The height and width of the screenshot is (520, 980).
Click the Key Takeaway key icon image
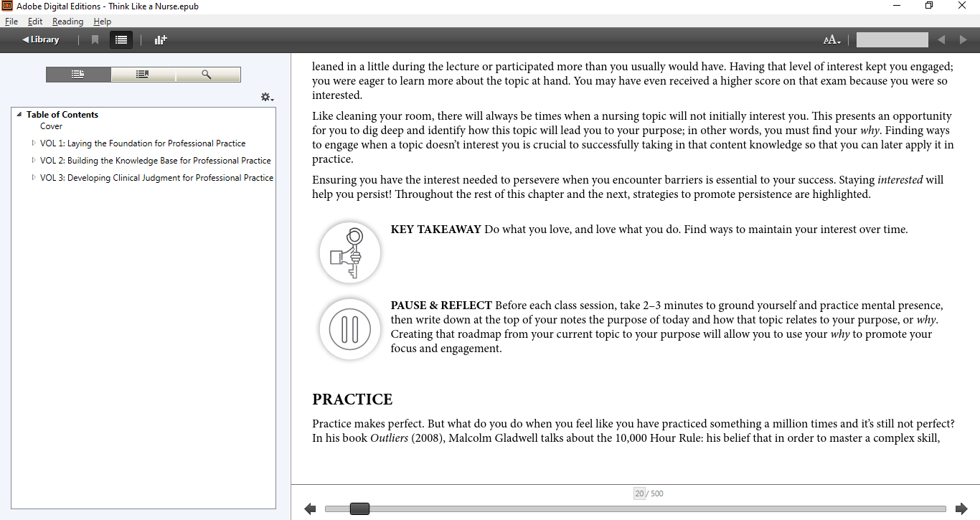(350, 252)
